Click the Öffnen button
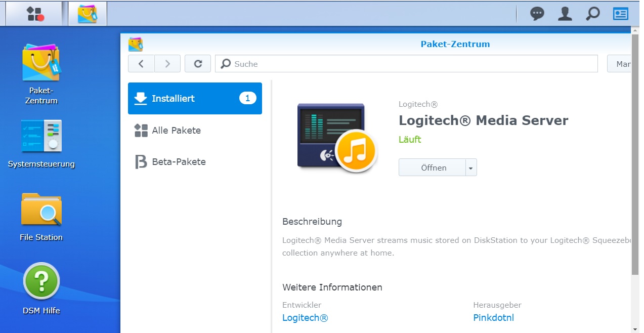The image size is (644, 333). (433, 168)
